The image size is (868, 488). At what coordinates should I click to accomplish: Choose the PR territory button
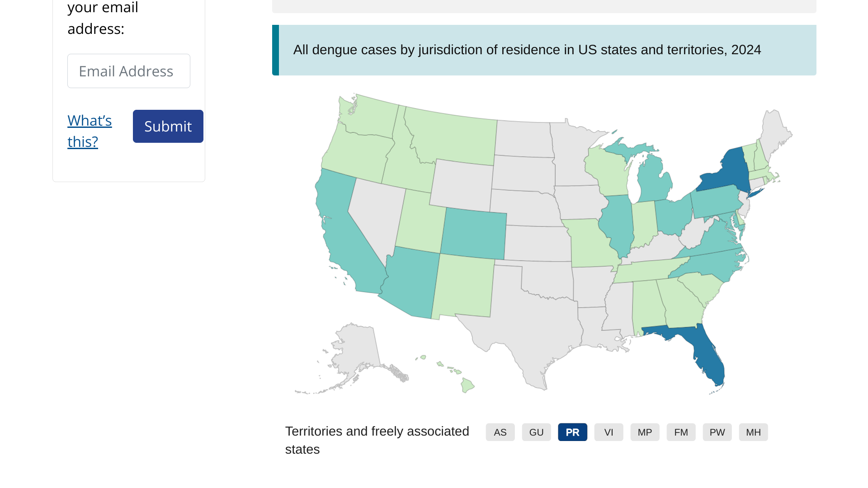coord(572,432)
